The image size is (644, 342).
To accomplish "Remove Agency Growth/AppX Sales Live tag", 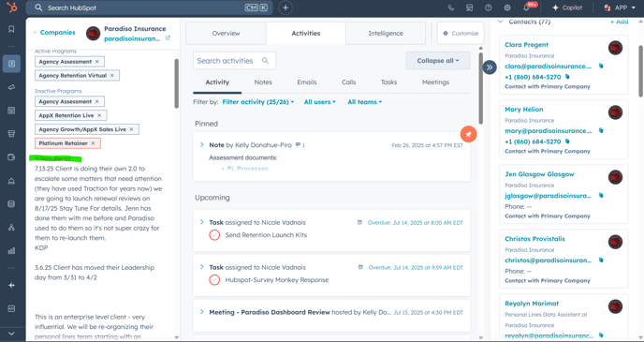I will click(131, 129).
